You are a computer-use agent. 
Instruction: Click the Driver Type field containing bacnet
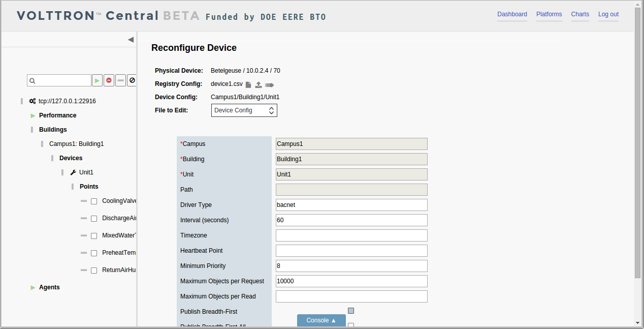coord(351,205)
